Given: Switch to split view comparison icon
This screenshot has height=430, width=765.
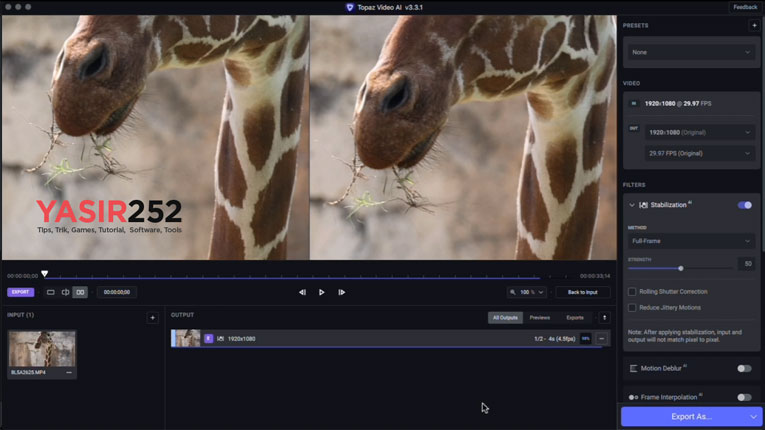Looking at the screenshot, I should click(65, 292).
